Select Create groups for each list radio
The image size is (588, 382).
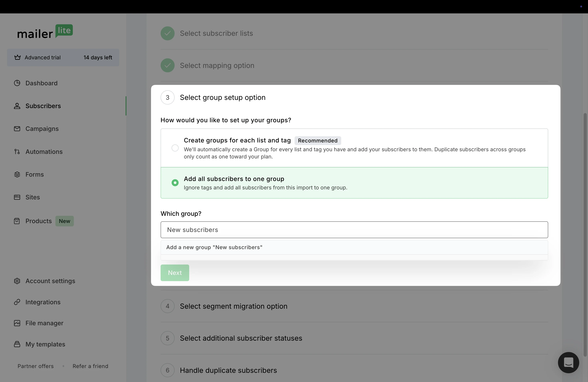point(175,148)
